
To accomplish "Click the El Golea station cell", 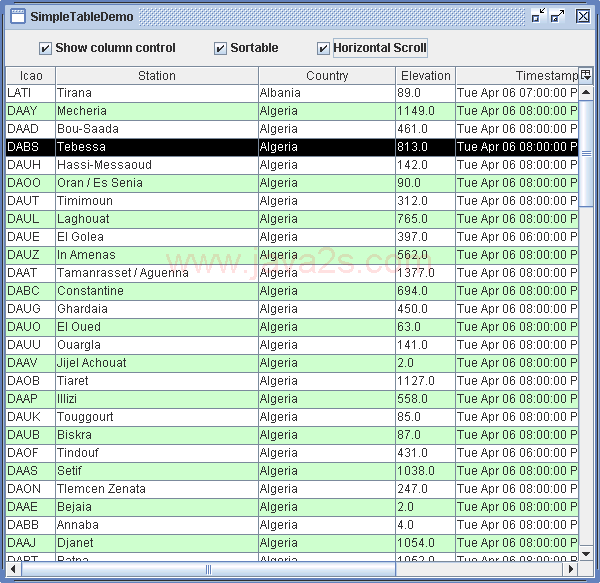I will [x=157, y=237].
